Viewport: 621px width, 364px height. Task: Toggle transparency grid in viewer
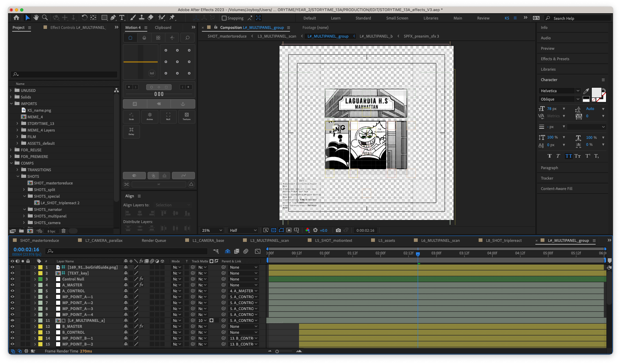click(274, 230)
